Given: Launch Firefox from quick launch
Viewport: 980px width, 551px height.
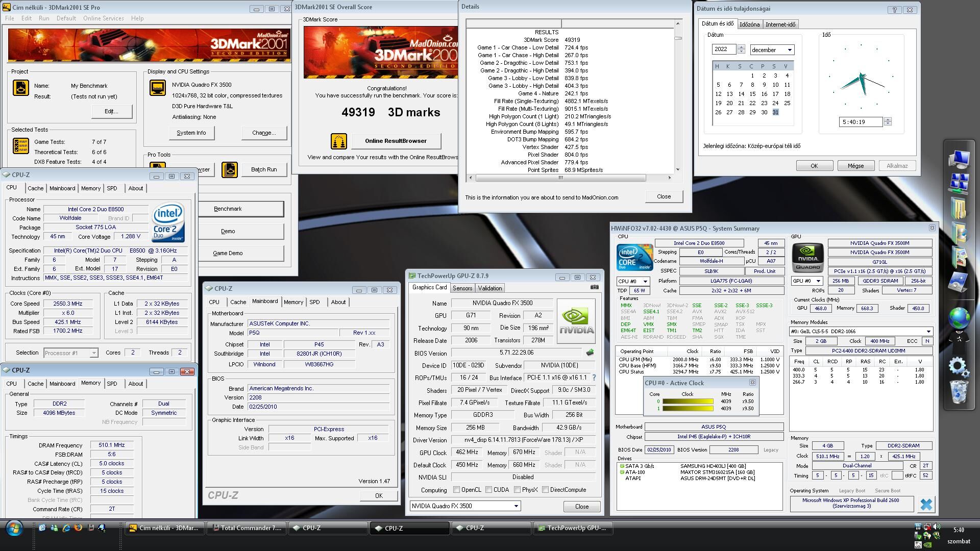Looking at the screenshot, I should tap(78, 528).
